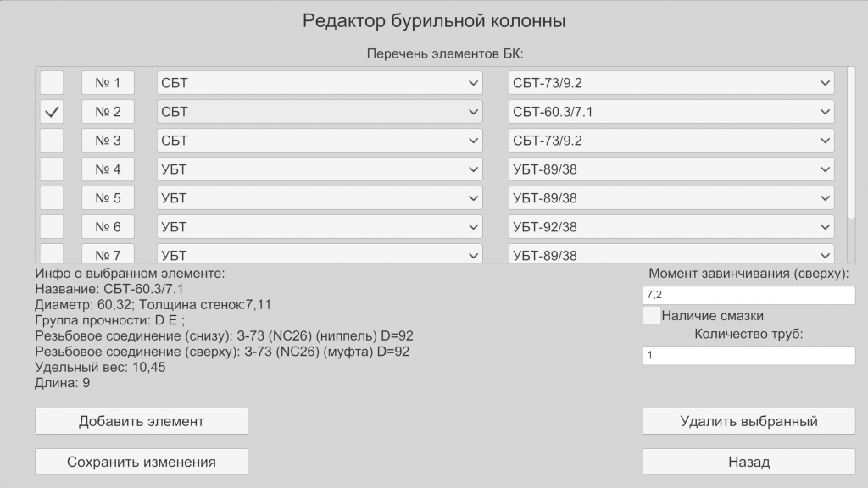Open the УБТ-92/38 model dropdown
The width and height of the screenshot is (868, 488).
click(x=671, y=227)
